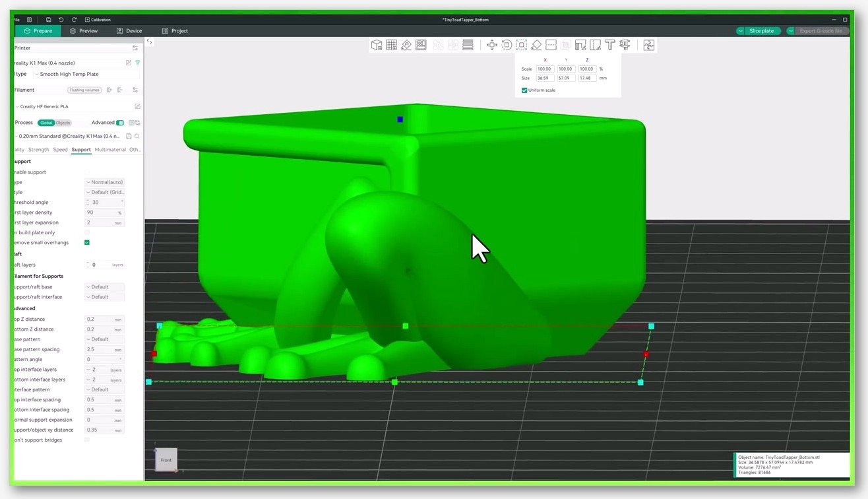This screenshot has height=499, width=868.
Task: Edit the Creality K1 Max printer preset
Action: [x=129, y=63]
